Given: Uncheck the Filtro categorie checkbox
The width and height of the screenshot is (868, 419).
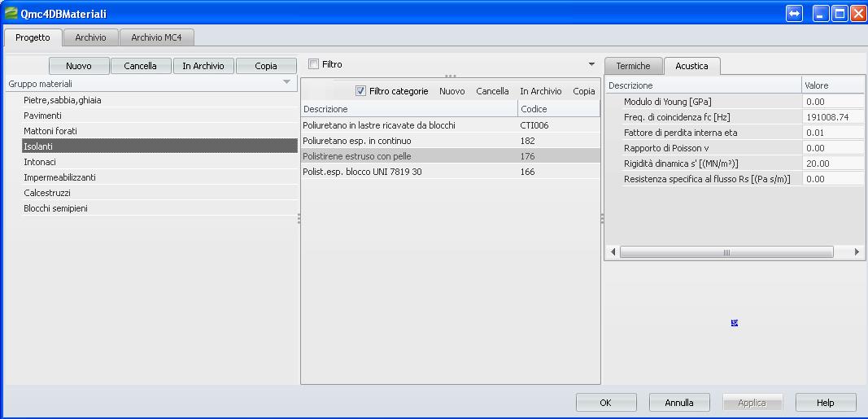Looking at the screenshot, I should click(x=361, y=91).
